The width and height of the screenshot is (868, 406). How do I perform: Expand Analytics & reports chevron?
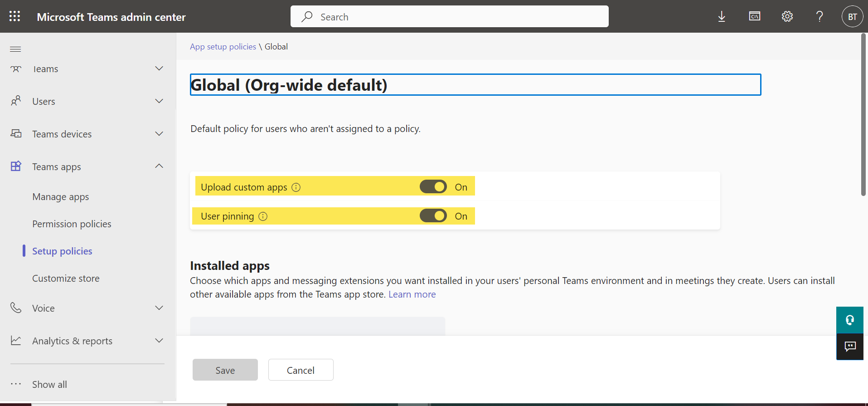[x=159, y=341]
